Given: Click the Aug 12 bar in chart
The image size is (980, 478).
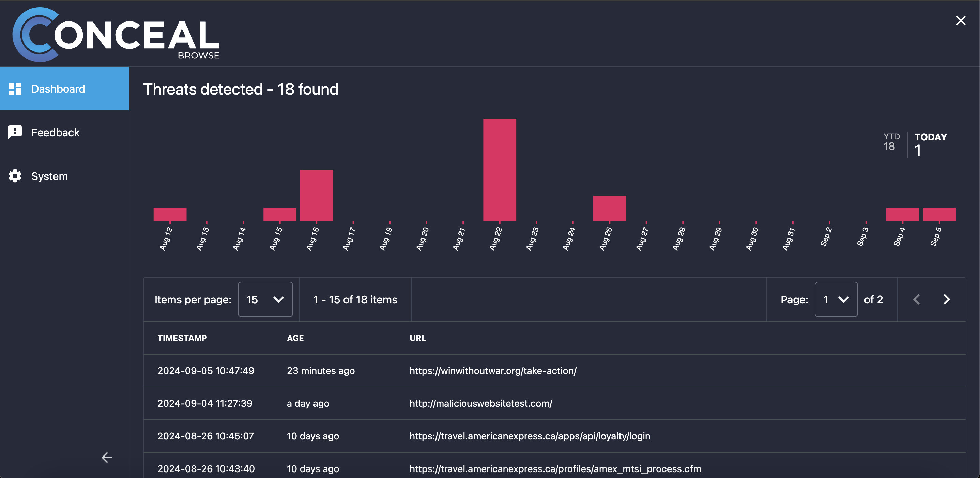Looking at the screenshot, I should pyautogui.click(x=170, y=214).
